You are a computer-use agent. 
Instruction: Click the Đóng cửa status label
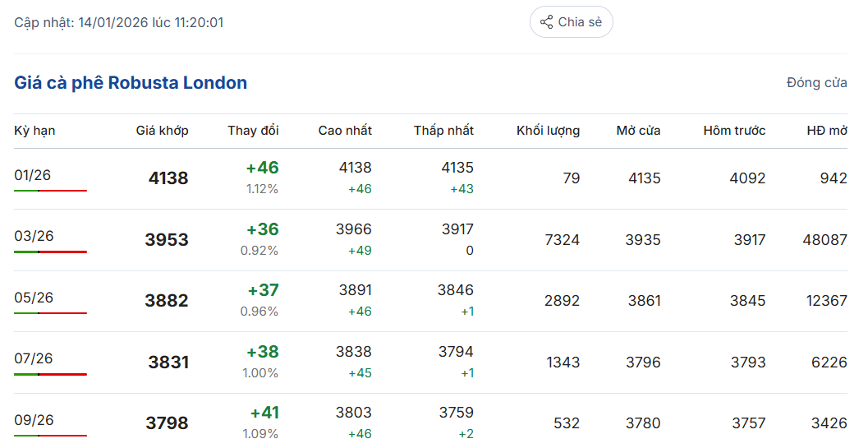[x=816, y=83]
